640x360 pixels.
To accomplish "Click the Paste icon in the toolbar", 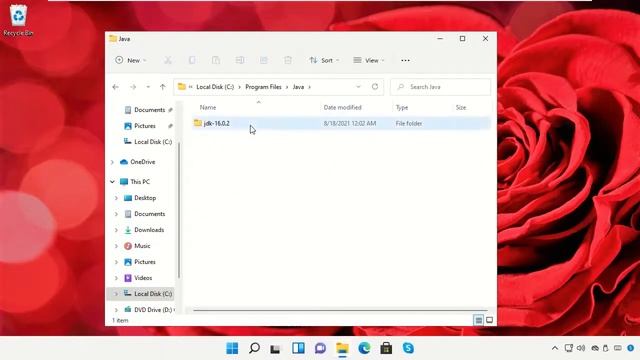I will (216, 60).
